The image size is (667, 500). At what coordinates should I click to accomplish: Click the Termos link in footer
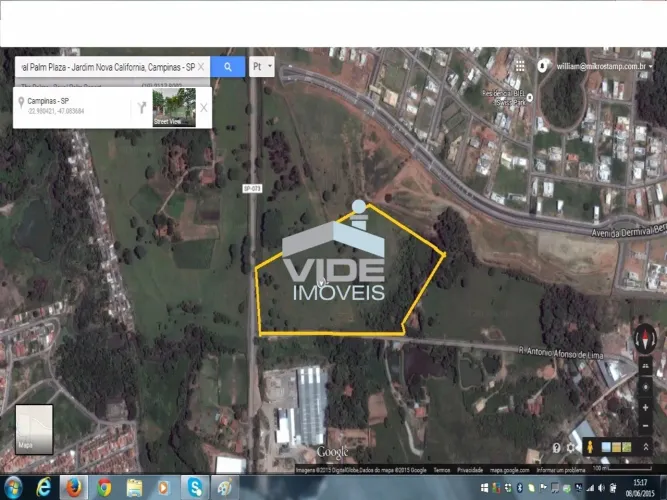click(442, 470)
